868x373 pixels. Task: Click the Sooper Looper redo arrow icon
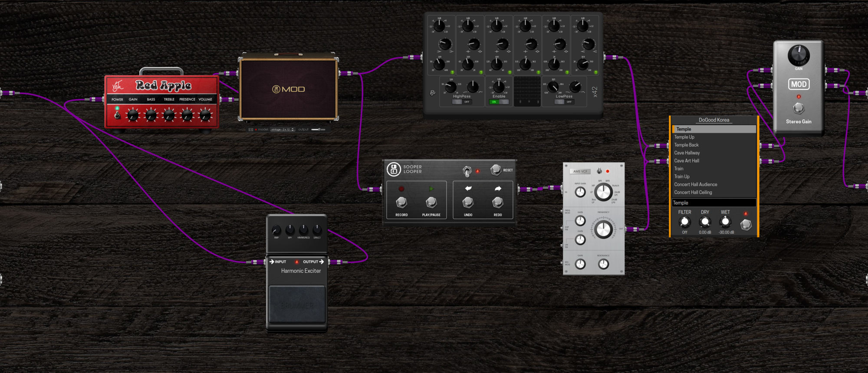498,188
